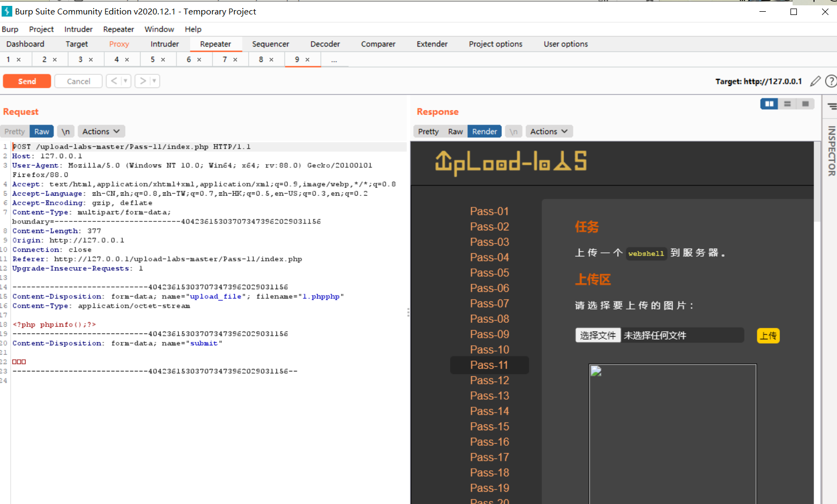This screenshot has height=504, width=837.
Task: Expand the Inspector panel toggle icon
Action: pos(832,106)
